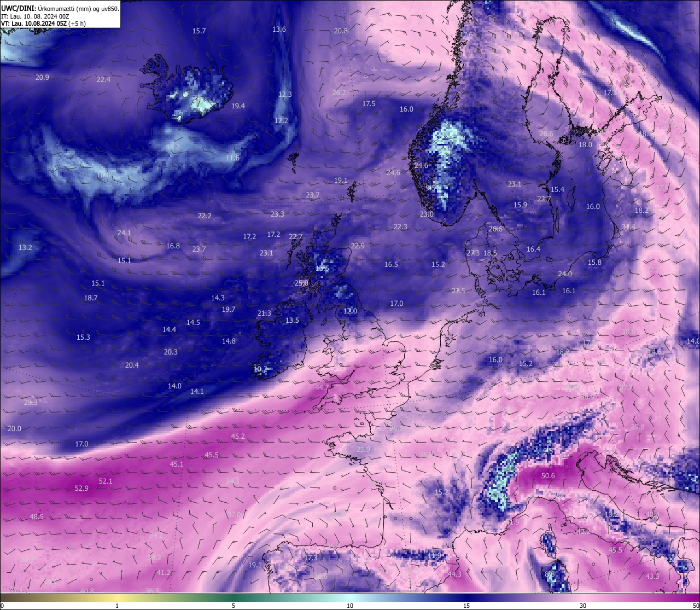Select the 15 label on the legend

pos(466,606)
